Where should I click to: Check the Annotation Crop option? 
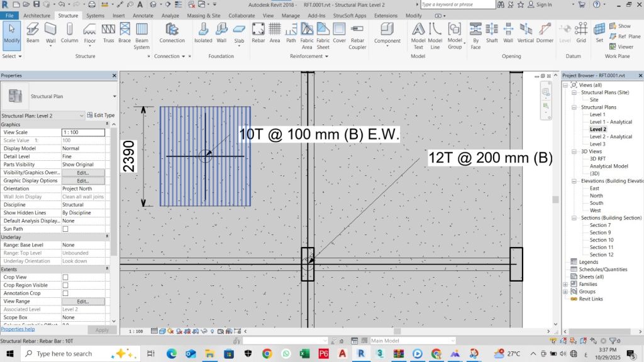pos(65,293)
